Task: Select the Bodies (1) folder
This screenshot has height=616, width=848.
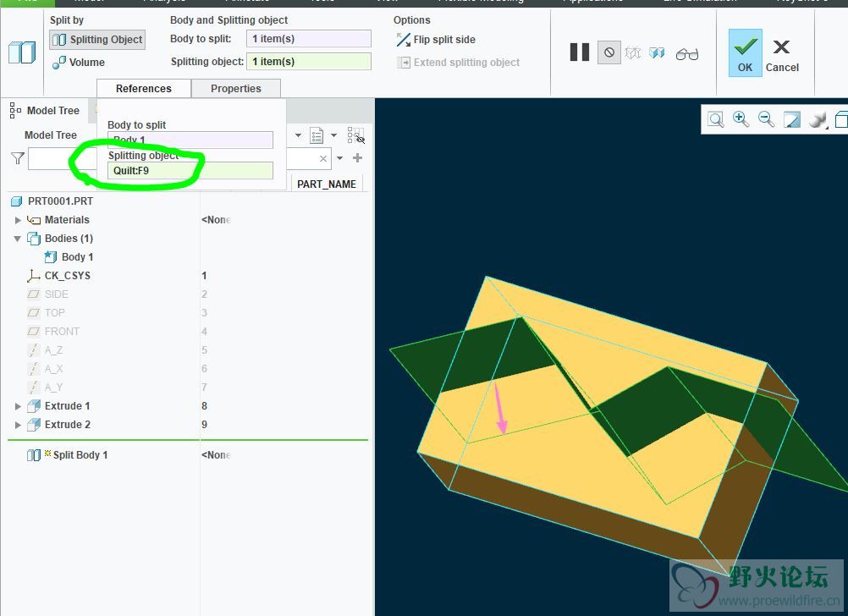Action: click(x=69, y=238)
